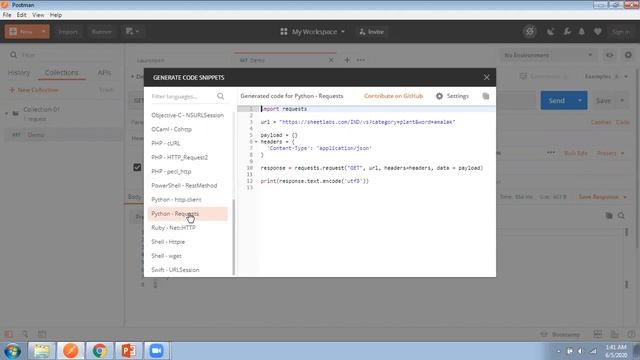Open code snippet Settings
Screen dimensions: 640x360
[452, 96]
